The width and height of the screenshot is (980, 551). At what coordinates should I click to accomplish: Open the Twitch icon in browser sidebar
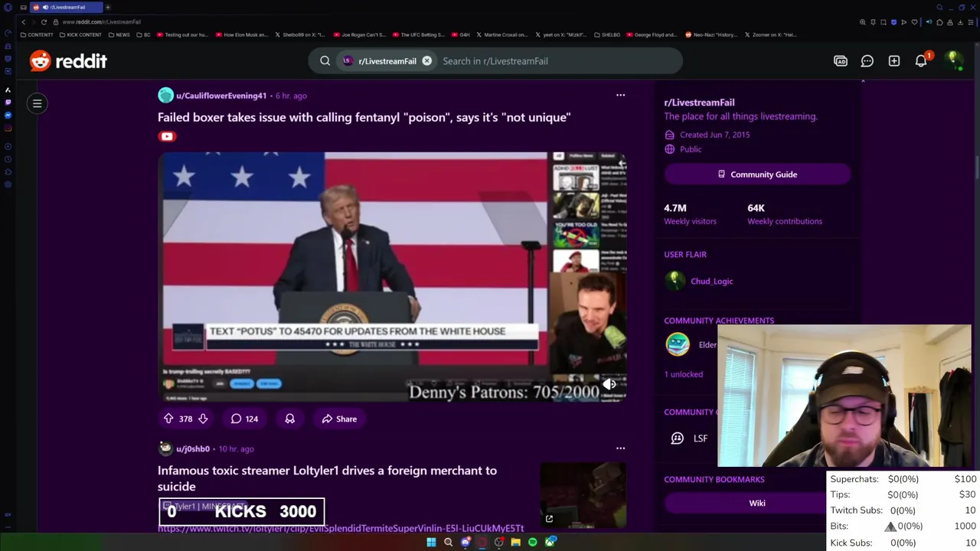coord(8,102)
